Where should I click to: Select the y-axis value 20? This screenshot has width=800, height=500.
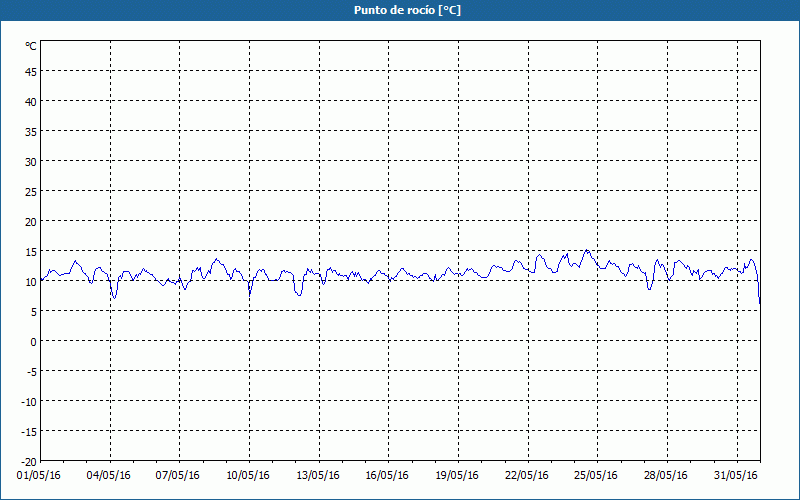pyautogui.click(x=31, y=222)
